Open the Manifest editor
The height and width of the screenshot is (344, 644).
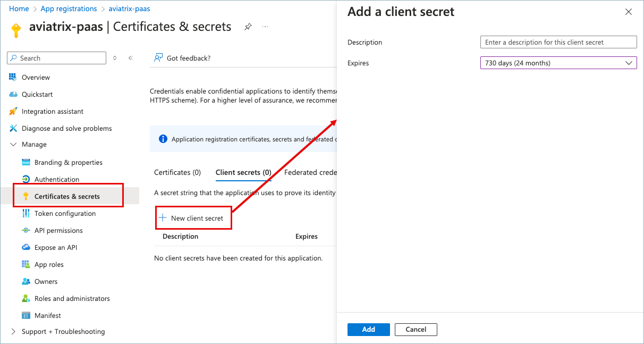[48, 315]
